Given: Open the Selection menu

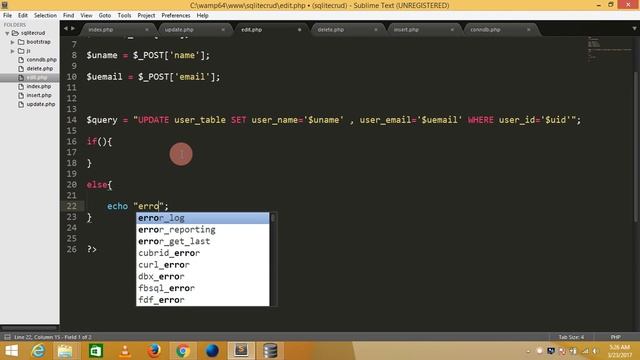Looking at the screenshot, I should 45,15.
